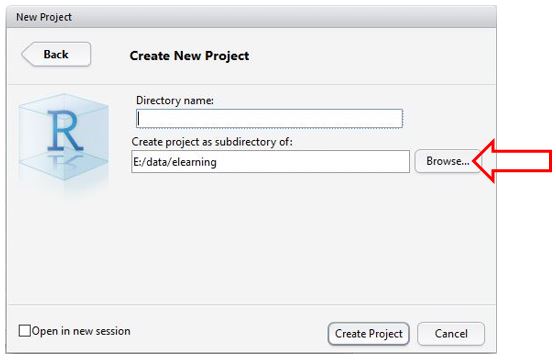556x363 pixels.
Task: Click the Open in new session label text
Action: [x=81, y=331]
